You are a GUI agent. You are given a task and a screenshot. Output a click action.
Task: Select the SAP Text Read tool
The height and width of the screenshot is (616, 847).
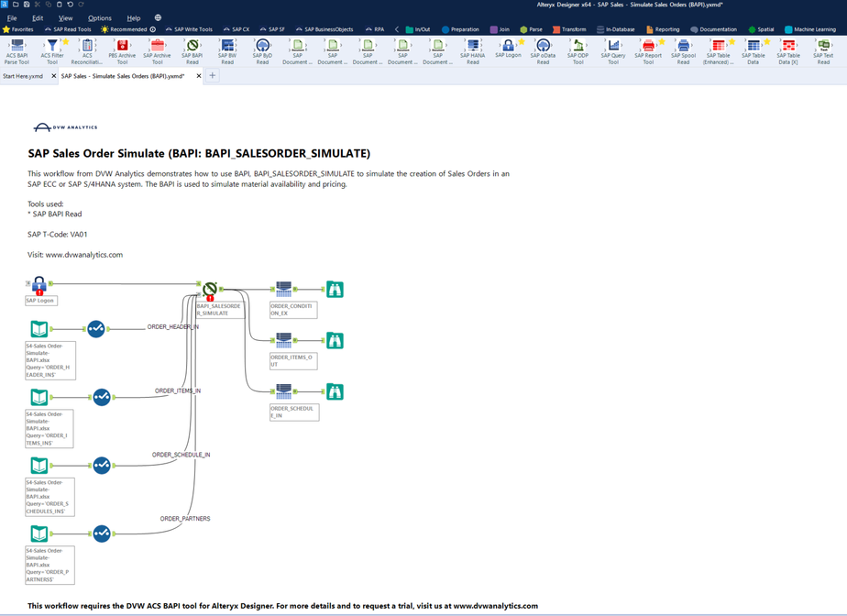tap(823, 52)
